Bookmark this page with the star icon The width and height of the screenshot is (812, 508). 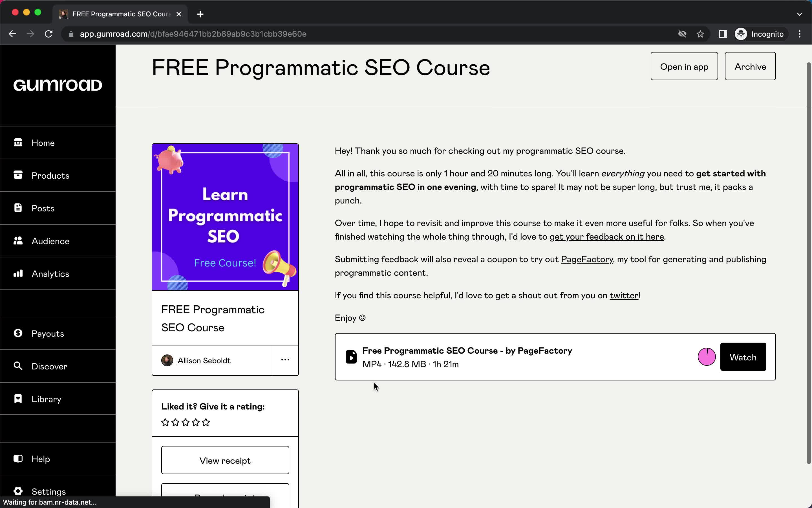(x=700, y=34)
